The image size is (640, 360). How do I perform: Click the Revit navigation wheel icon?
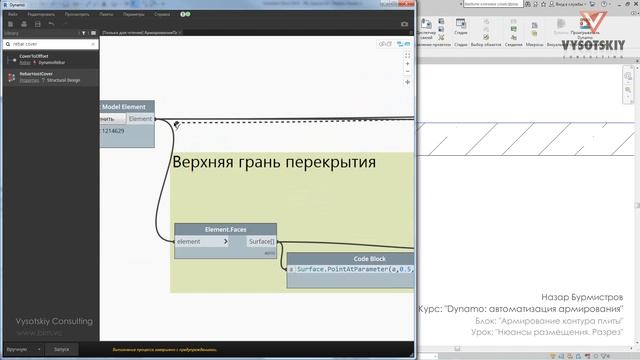pos(628,76)
